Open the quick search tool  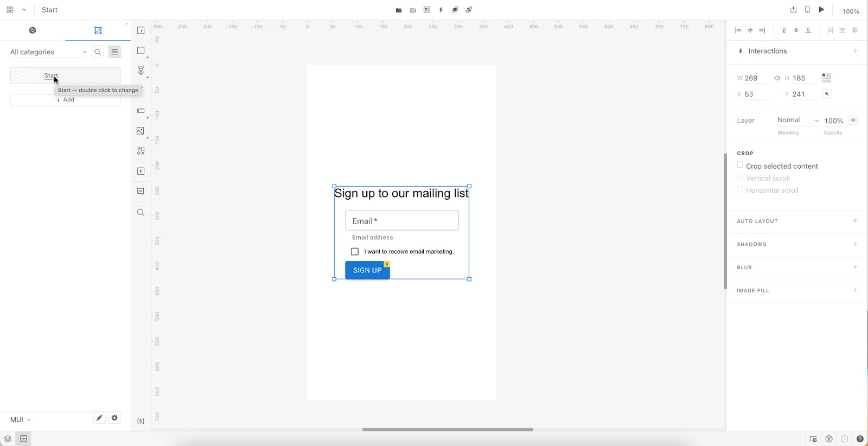(141, 212)
